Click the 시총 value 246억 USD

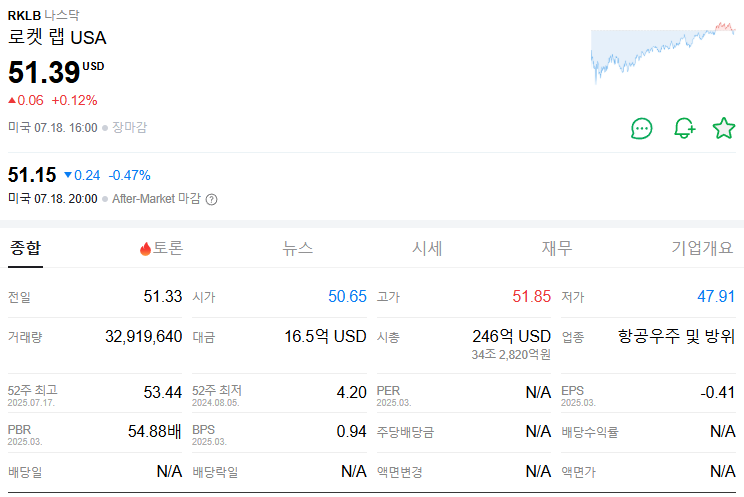pos(512,337)
